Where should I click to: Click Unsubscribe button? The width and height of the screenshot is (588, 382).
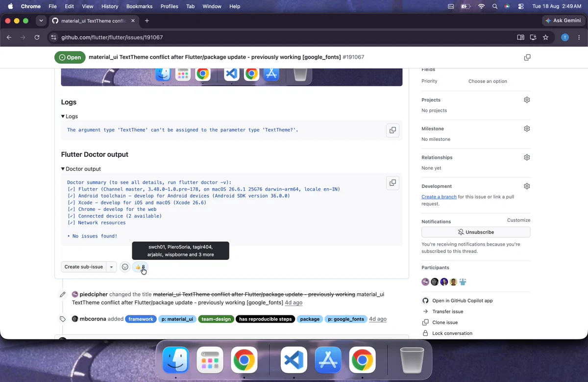476,232
